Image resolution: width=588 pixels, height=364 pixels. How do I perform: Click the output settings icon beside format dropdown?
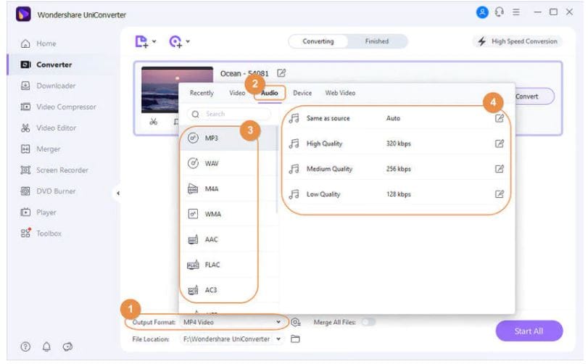296,322
